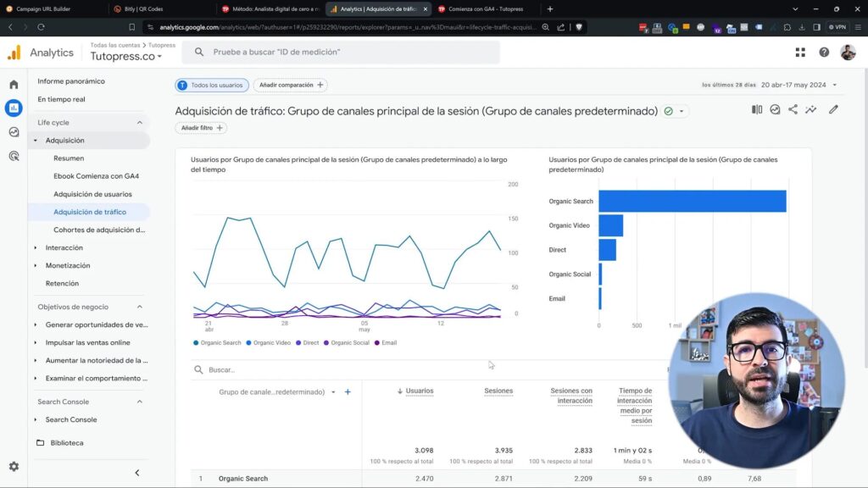Open the Help question mark icon
Image resolution: width=868 pixels, height=488 pixels.
click(824, 52)
